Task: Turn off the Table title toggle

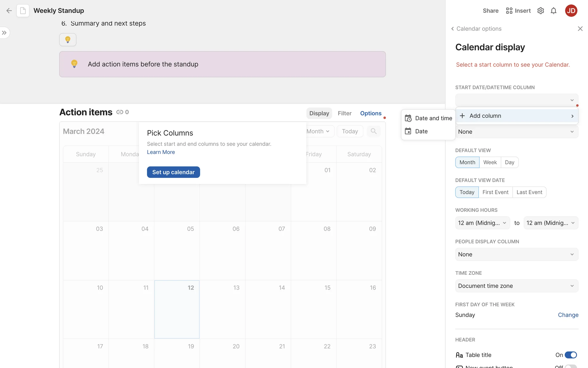Action: (571, 355)
